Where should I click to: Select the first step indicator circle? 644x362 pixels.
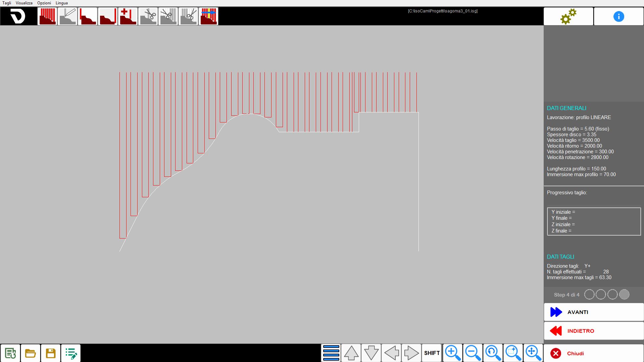[589, 295]
